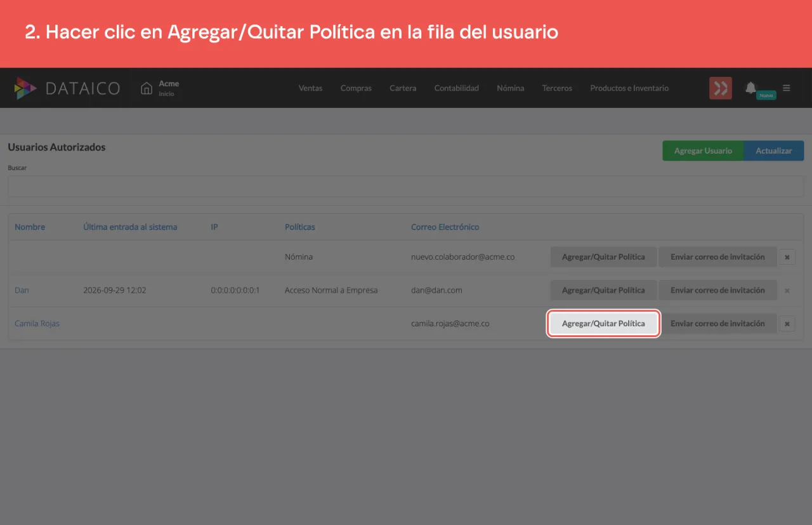
Task: Open the Cartera menu
Action: tap(403, 88)
